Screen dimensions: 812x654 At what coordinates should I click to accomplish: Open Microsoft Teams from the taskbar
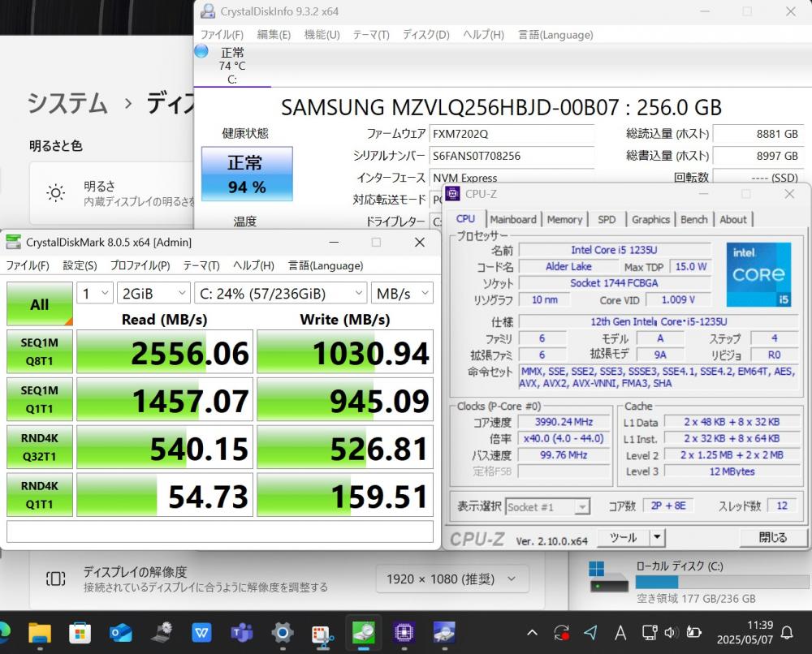241,632
